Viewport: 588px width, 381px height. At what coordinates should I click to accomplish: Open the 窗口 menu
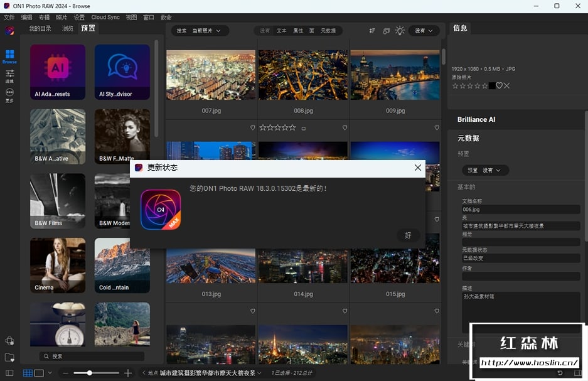[149, 17]
